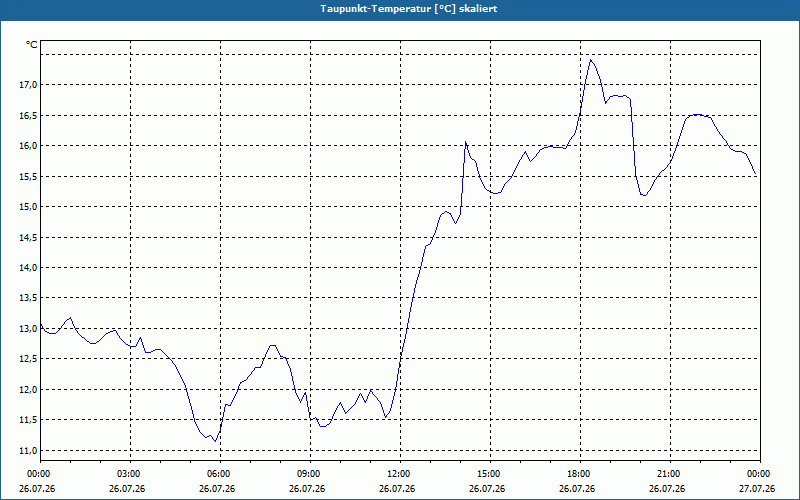Click the '17,0' y-axis label

pyautogui.click(x=28, y=85)
